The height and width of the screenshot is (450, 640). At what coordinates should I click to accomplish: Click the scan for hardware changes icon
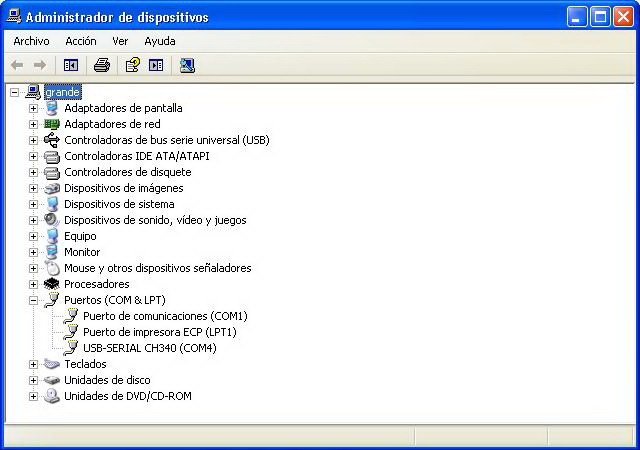coord(187,65)
